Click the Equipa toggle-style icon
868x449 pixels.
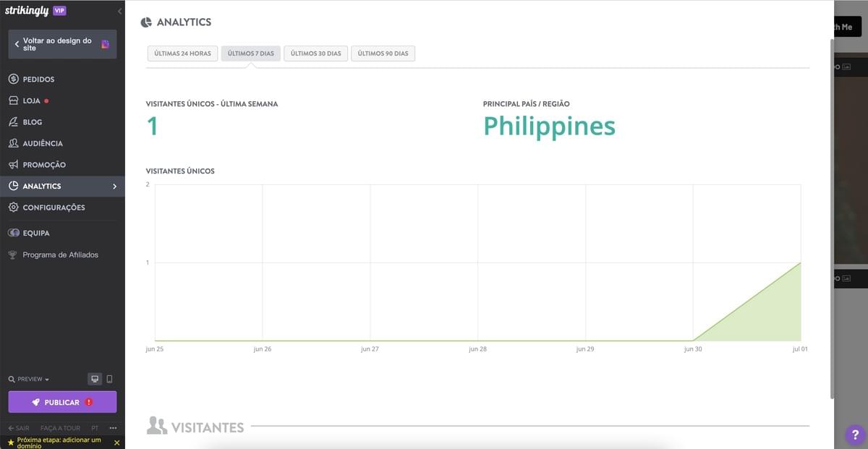click(x=13, y=234)
